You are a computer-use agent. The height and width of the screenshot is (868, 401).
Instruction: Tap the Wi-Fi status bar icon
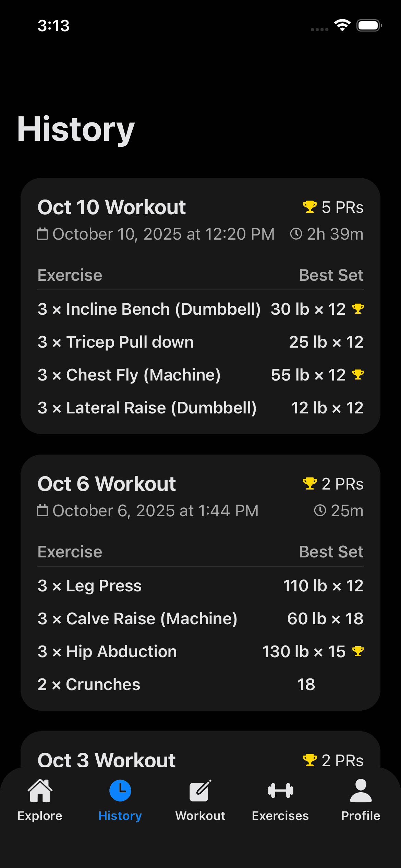tap(342, 25)
